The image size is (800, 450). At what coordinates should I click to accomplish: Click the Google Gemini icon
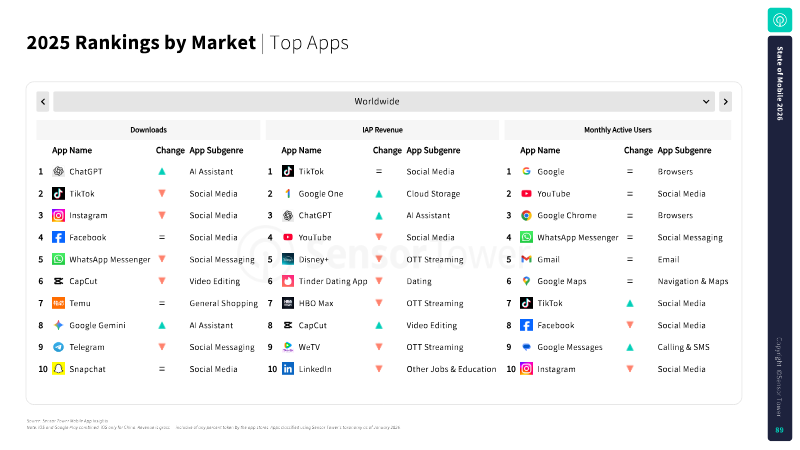point(59,325)
